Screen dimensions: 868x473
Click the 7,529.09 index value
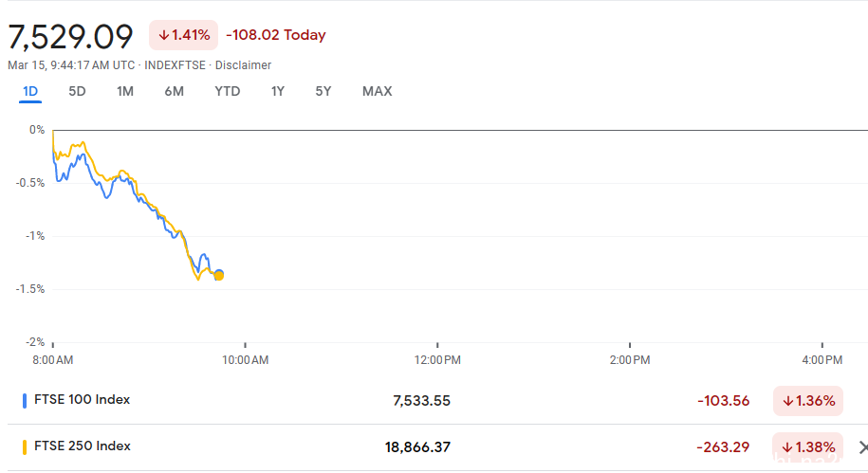[x=70, y=37]
